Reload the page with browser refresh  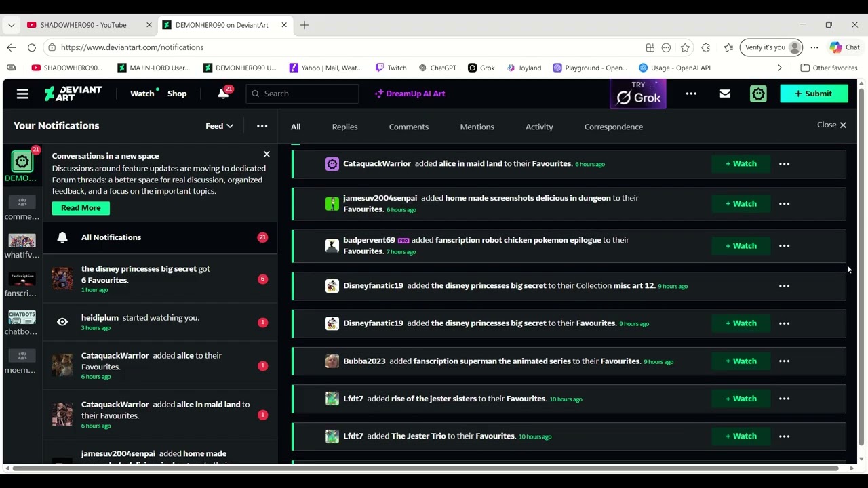point(32,47)
